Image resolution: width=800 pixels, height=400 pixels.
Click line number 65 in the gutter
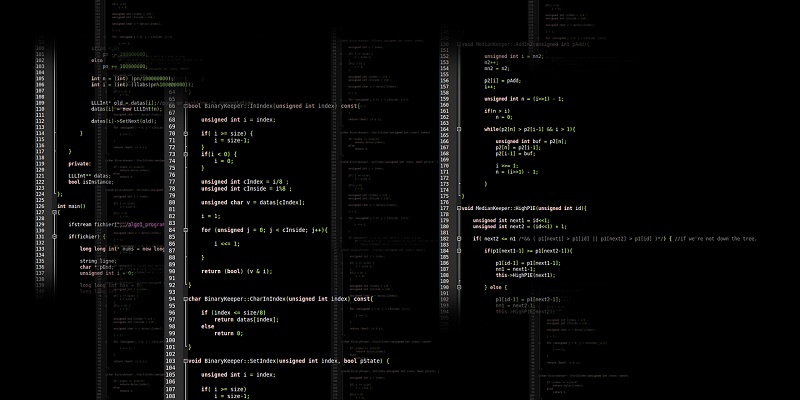pyautogui.click(x=172, y=105)
